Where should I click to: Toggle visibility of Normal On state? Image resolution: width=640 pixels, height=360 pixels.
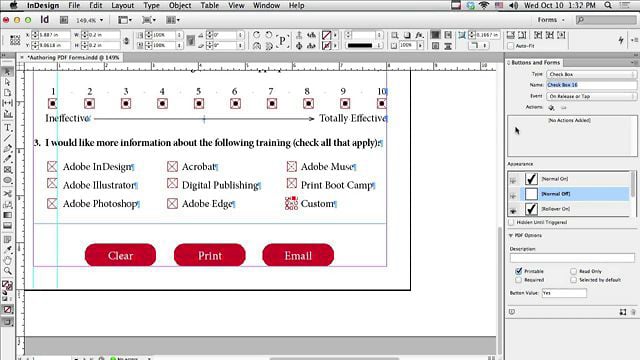[x=513, y=179]
